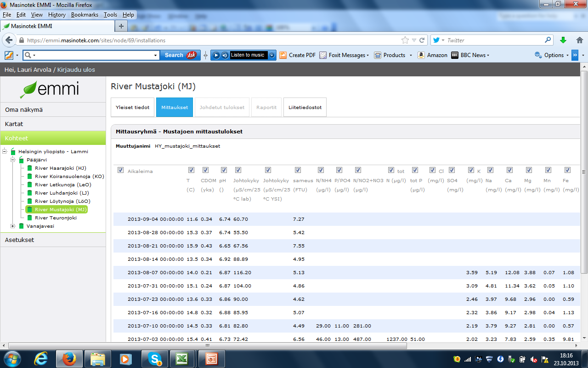Open Oma näkymä in the sidebar
This screenshot has width=588, height=368.
53,110
